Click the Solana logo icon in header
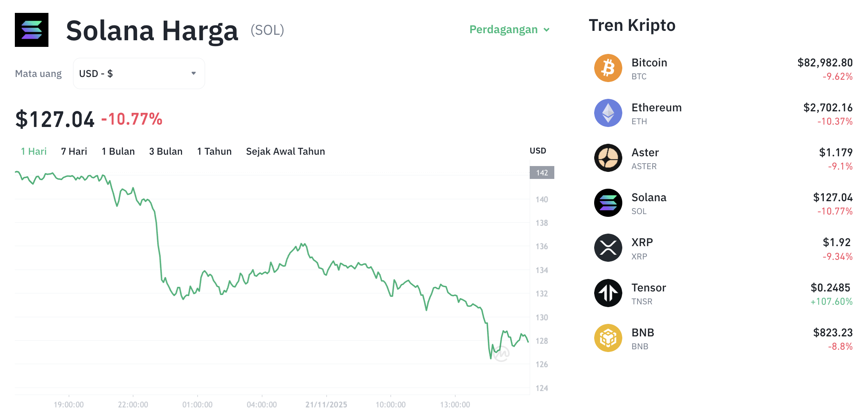Screen dimensions: 868x411 coord(31,30)
